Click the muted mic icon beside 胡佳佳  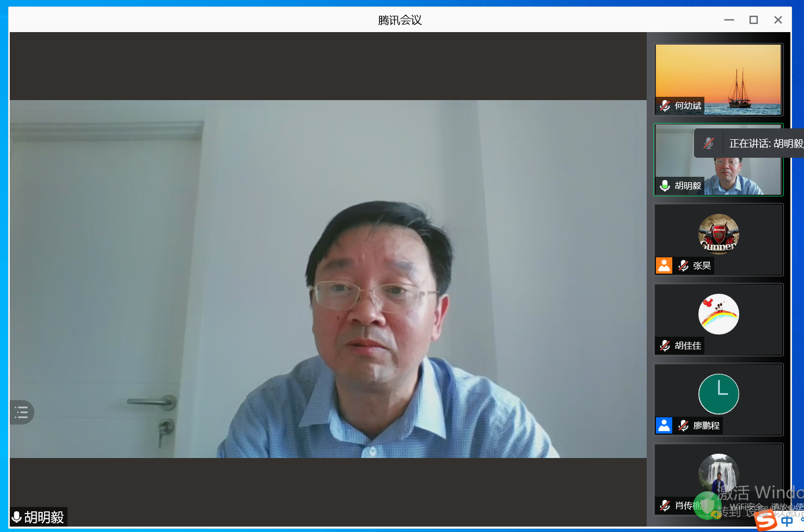click(x=665, y=345)
